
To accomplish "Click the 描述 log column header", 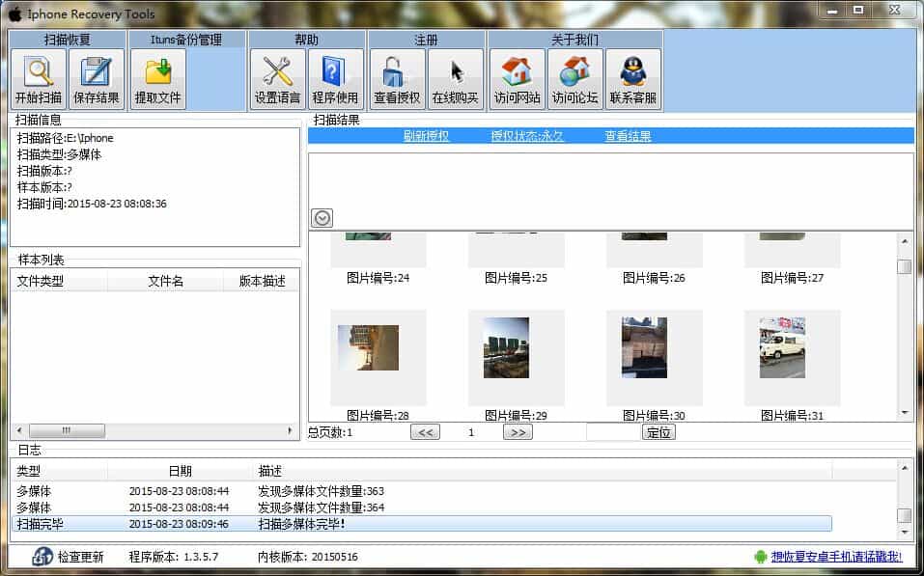I will pos(543,471).
